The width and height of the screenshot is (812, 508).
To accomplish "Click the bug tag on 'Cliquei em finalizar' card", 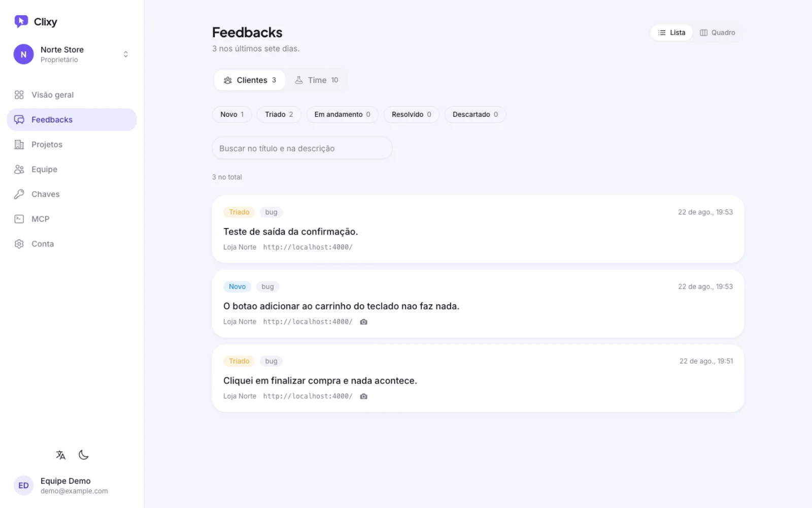I will [271, 362].
